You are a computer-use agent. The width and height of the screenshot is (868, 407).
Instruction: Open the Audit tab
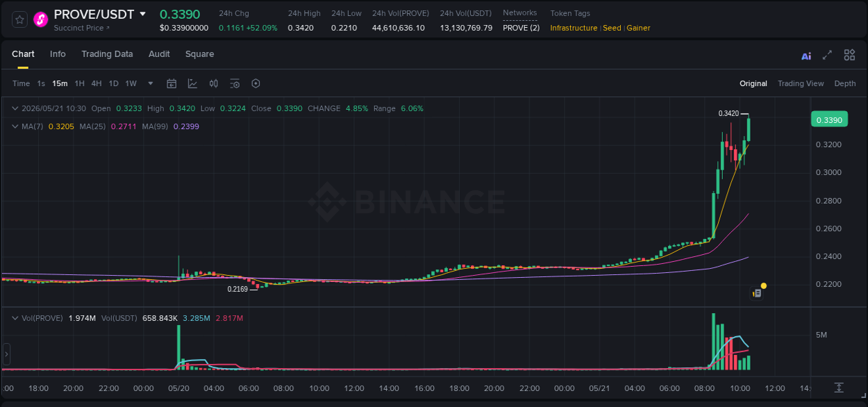coord(159,54)
